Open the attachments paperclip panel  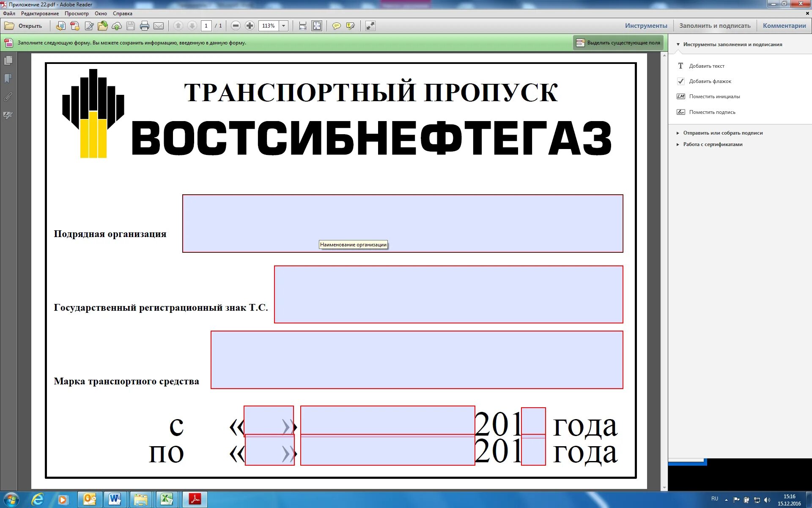8,97
